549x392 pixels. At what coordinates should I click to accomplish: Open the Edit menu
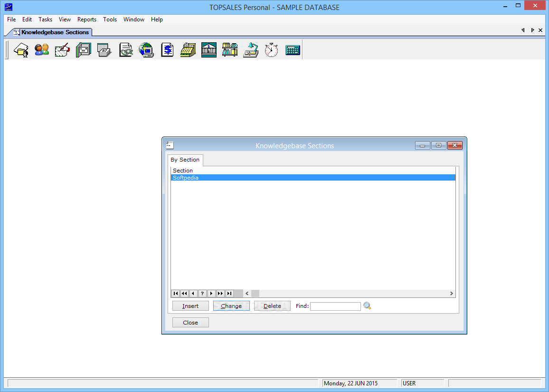click(x=27, y=19)
